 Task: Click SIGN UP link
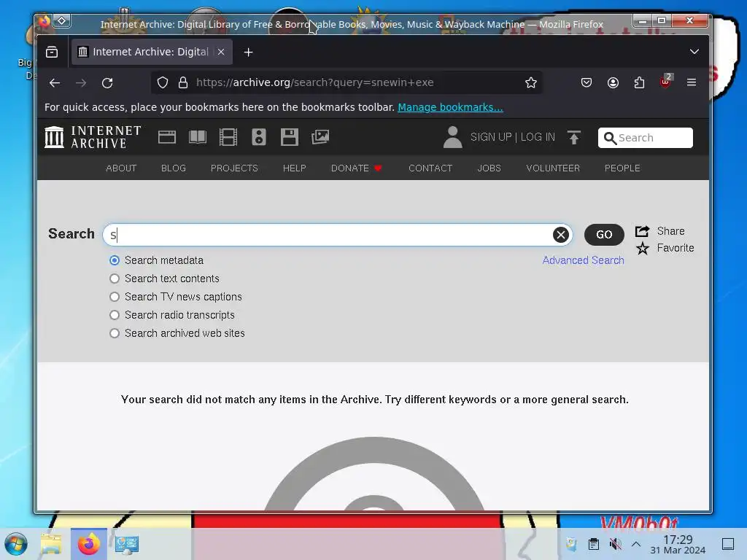click(x=491, y=137)
